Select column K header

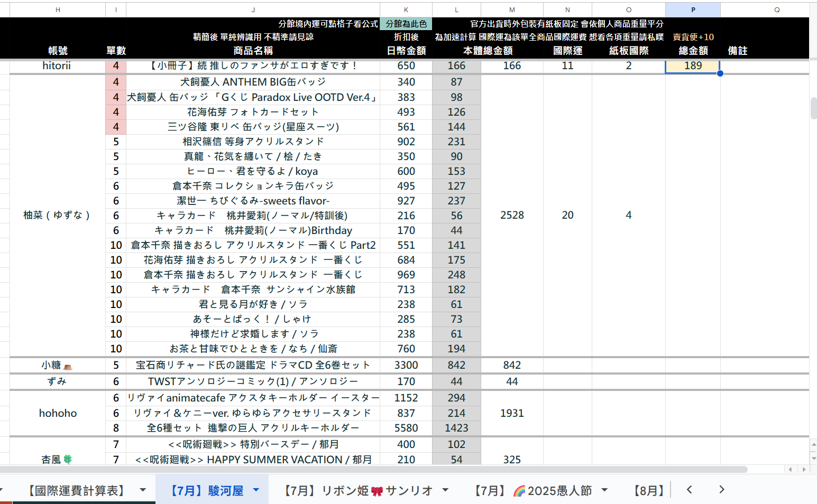pos(406,10)
